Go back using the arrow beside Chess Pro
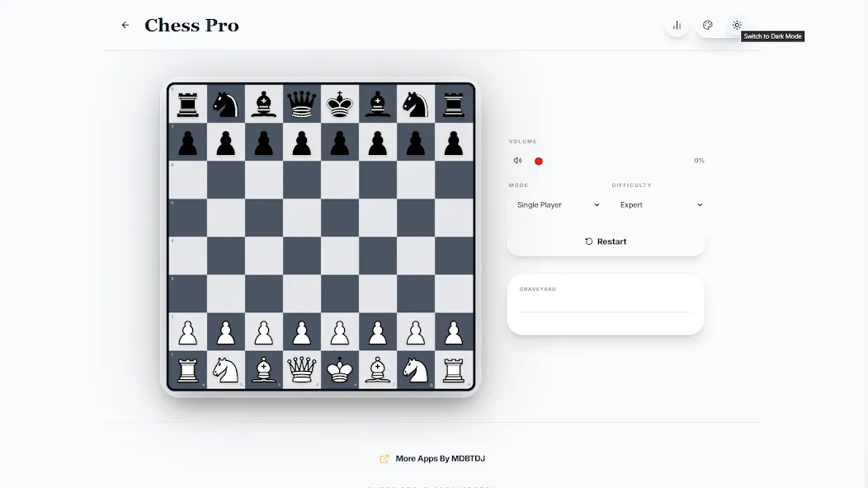Image resolution: width=868 pixels, height=488 pixels. pos(125,25)
